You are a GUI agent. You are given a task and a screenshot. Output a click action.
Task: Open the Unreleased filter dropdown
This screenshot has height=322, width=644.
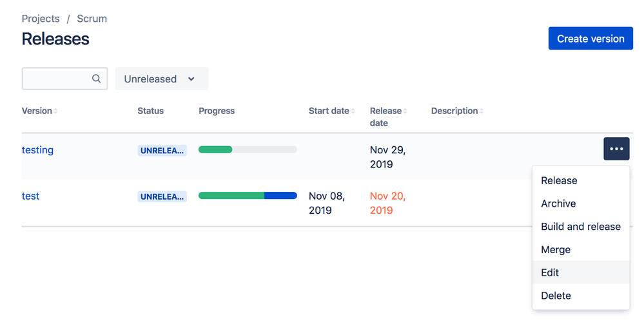tap(161, 79)
